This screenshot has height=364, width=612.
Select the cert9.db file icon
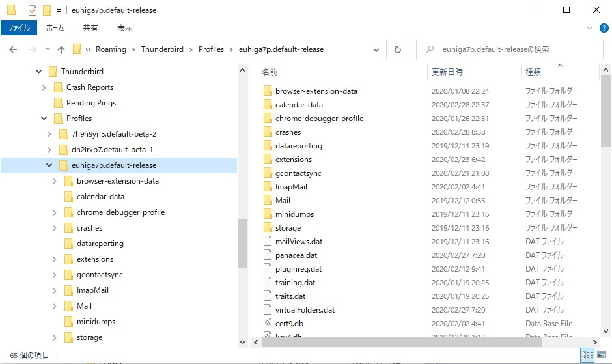(268, 324)
